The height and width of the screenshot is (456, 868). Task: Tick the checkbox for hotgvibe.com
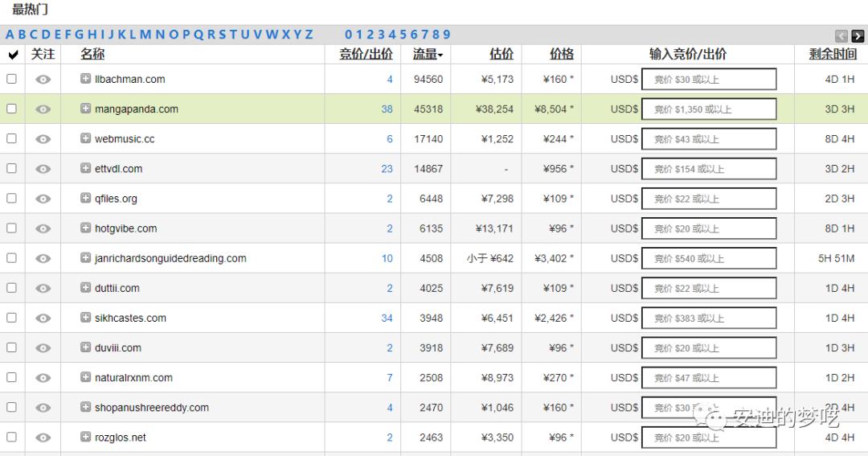click(x=11, y=228)
